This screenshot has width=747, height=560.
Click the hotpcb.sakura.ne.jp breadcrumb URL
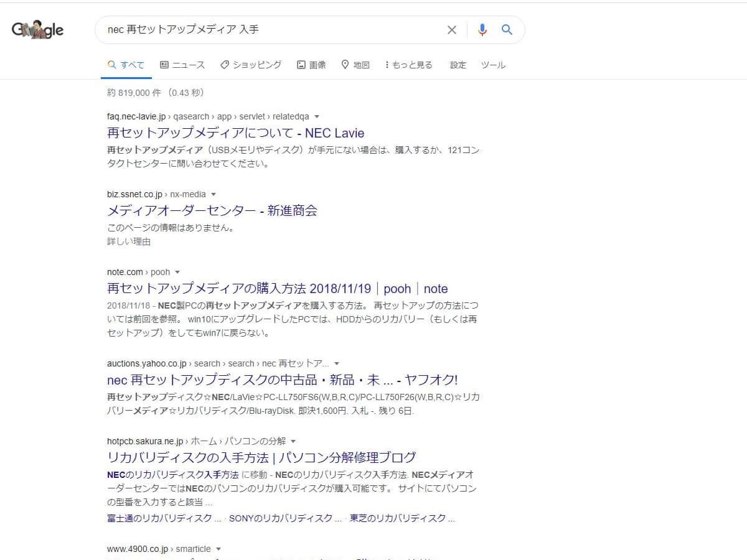tap(196, 441)
